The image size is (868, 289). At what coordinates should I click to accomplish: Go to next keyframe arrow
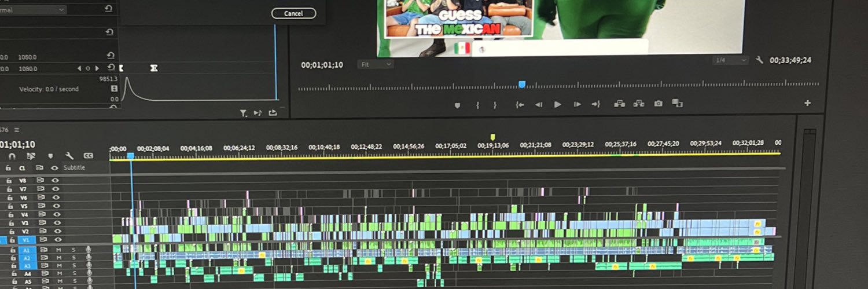click(97, 68)
